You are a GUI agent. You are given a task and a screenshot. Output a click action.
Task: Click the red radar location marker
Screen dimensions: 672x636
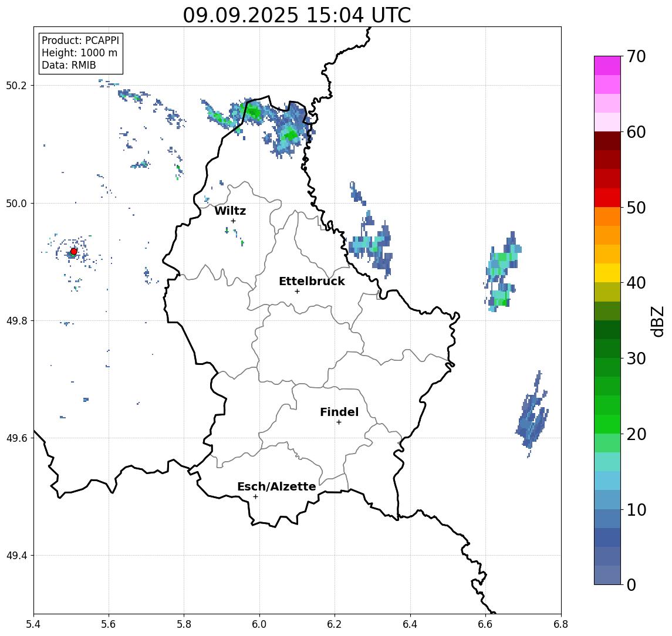pyautogui.click(x=74, y=252)
